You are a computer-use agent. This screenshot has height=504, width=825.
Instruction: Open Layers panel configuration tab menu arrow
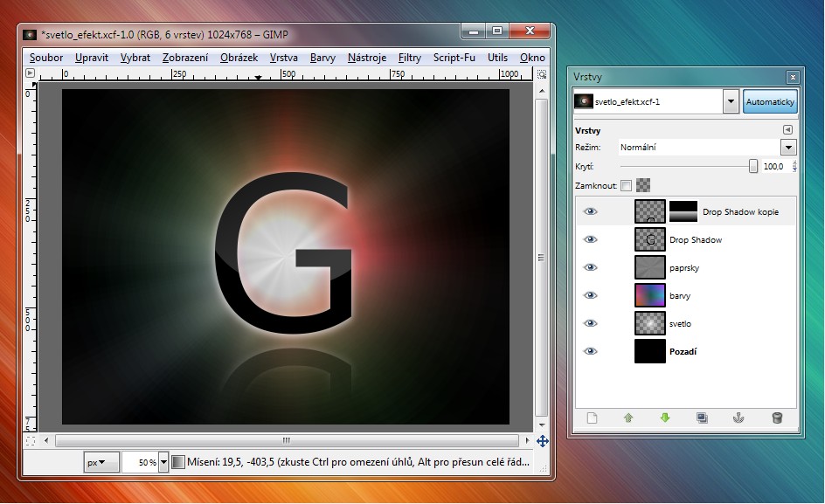787,130
